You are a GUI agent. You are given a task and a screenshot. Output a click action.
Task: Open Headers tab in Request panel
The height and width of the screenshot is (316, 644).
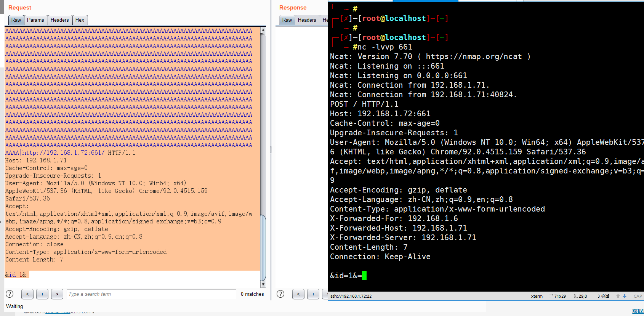[x=60, y=20]
